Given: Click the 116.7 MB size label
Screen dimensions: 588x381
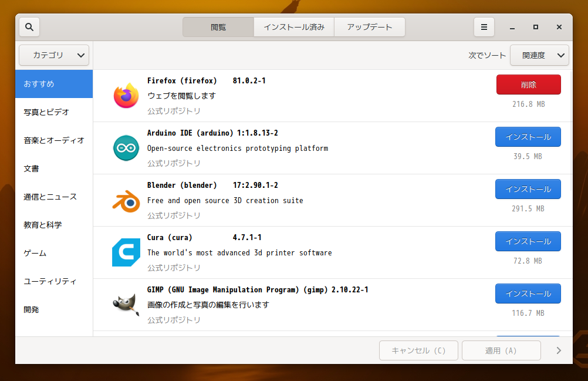Looking at the screenshot, I should coord(528,313).
